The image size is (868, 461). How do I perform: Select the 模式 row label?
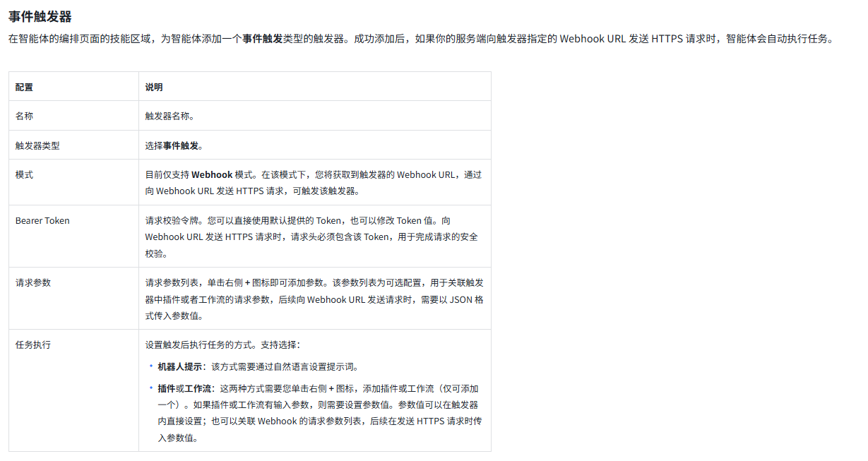click(24, 174)
